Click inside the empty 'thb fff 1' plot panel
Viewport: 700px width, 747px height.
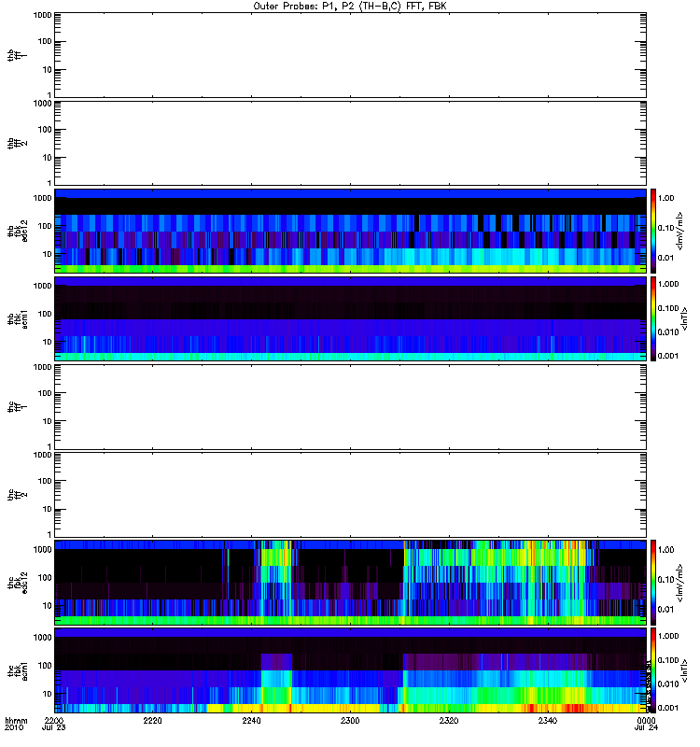coord(350,55)
